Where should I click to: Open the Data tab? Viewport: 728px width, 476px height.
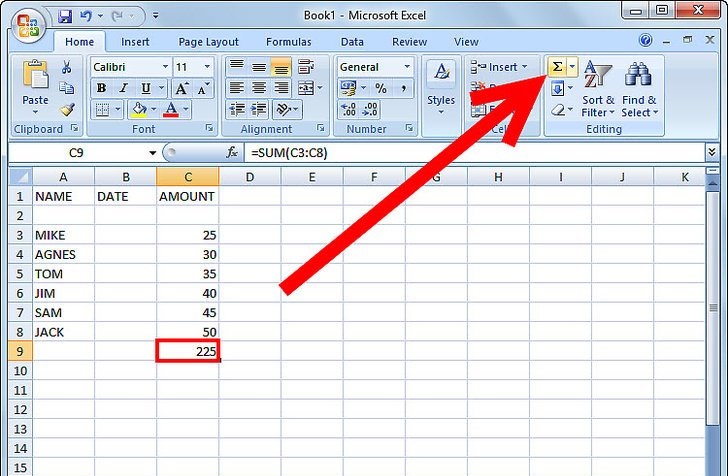[352, 42]
